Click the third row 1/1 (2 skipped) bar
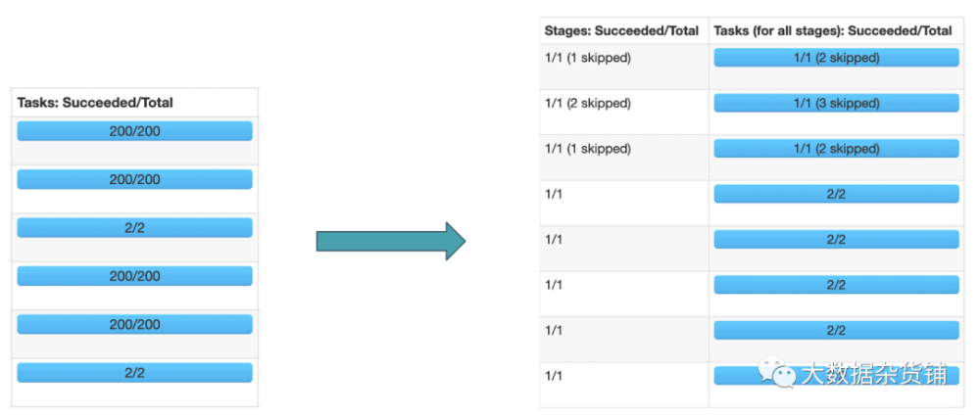 pyautogui.click(x=836, y=149)
